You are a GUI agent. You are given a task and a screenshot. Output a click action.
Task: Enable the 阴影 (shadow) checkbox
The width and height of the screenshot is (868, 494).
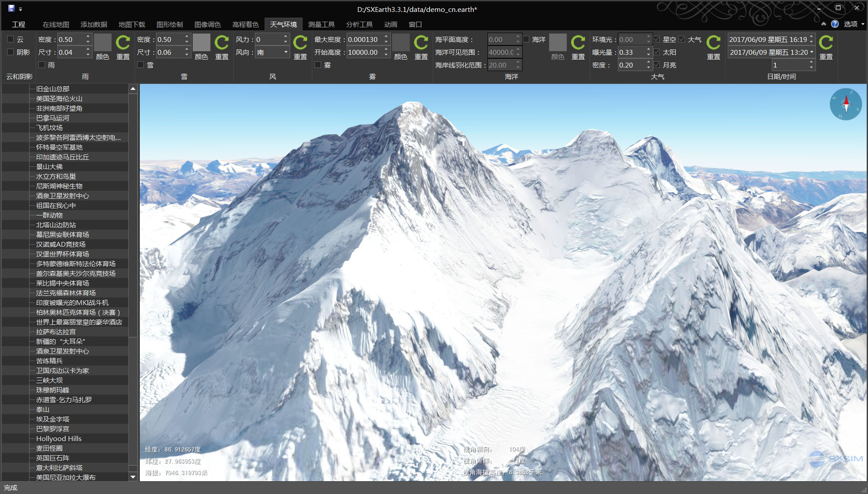click(11, 52)
